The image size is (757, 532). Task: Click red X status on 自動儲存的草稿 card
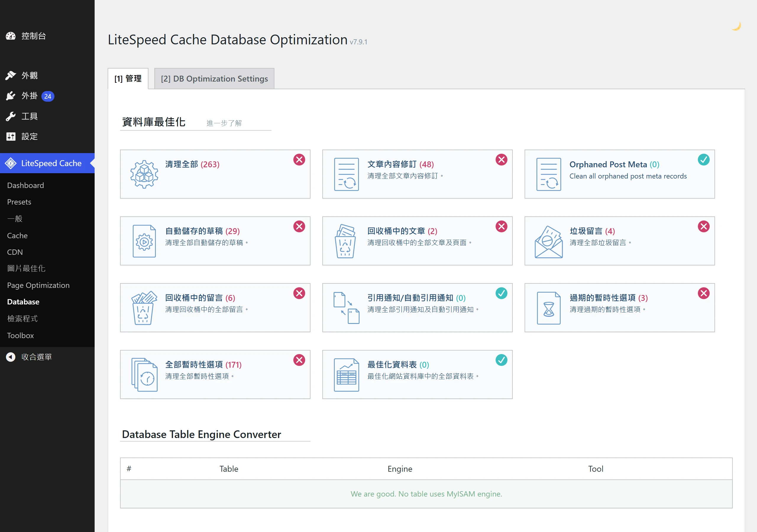[x=299, y=226]
